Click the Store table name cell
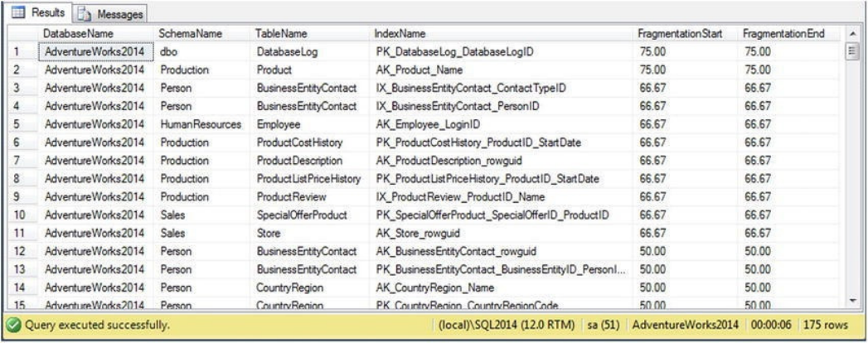868x343 pixels. (x=310, y=234)
